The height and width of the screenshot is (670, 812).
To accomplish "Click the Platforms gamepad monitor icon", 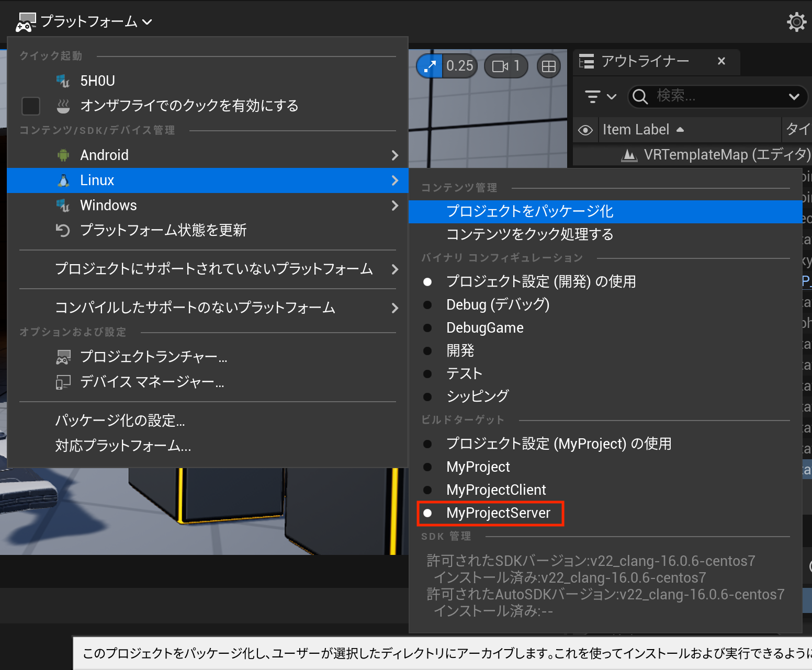I will click(x=26, y=22).
